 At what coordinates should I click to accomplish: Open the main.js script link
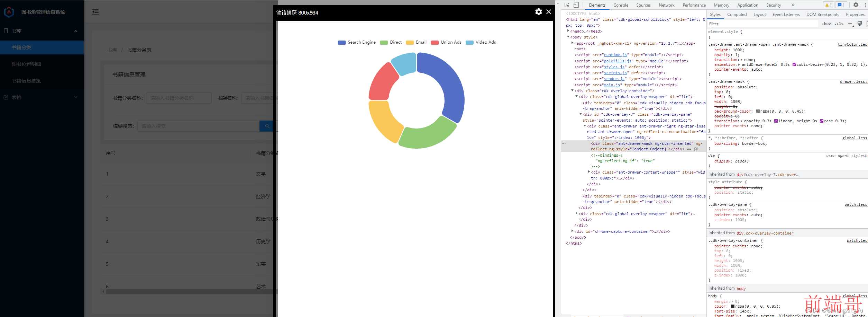[x=612, y=85]
